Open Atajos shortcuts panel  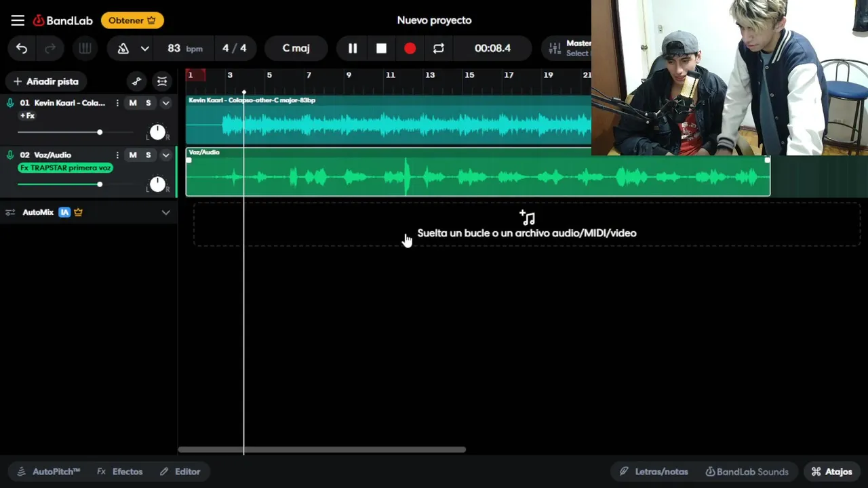[832, 472]
